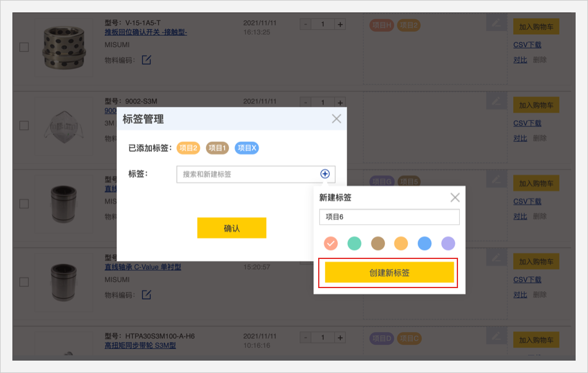Increase quantity with plus in first row
The height and width of the screenshot is (373, 588).
(x=340, y=25)
